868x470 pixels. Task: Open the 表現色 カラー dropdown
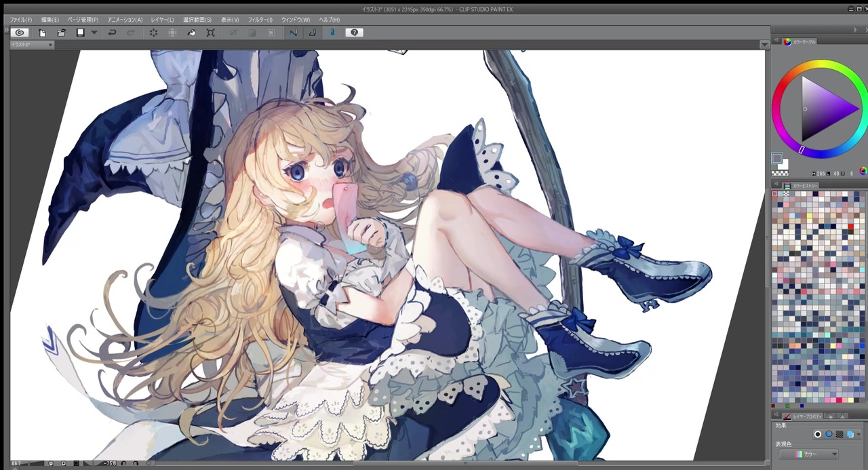(x=809, y=454)
